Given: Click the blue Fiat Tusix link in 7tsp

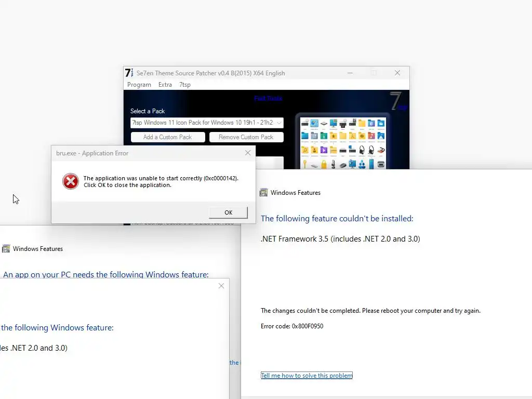Looking at the screenshot, I should tap(268, 98).
